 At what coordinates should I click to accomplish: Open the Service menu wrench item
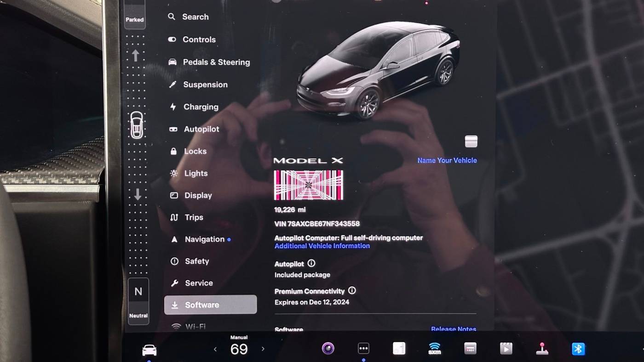pyautogui.click(x=192, y=283)
